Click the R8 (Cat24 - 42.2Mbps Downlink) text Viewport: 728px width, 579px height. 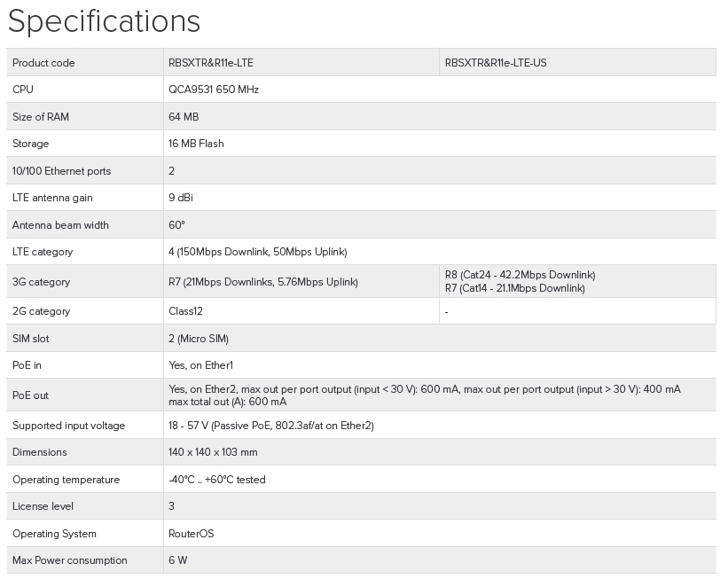click(520, 275)
